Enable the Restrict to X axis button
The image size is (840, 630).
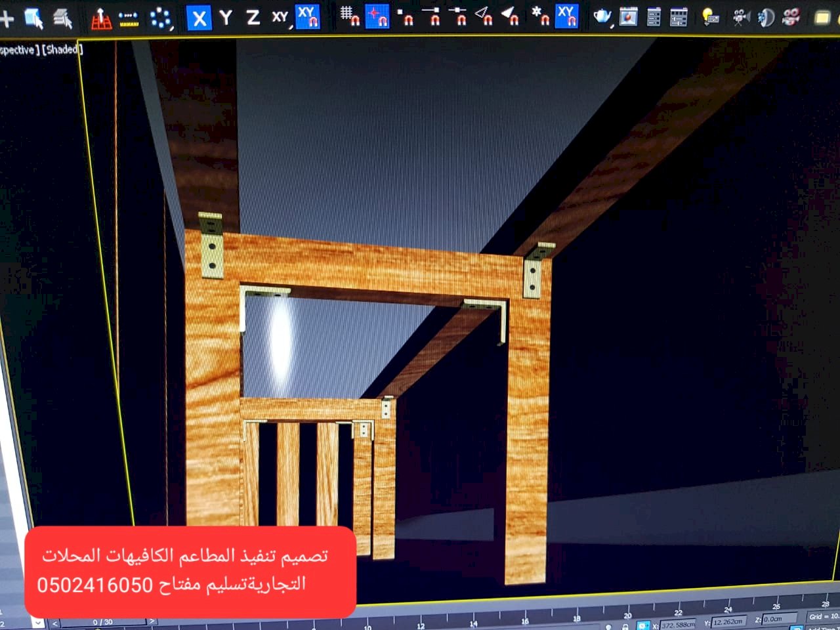199,18
